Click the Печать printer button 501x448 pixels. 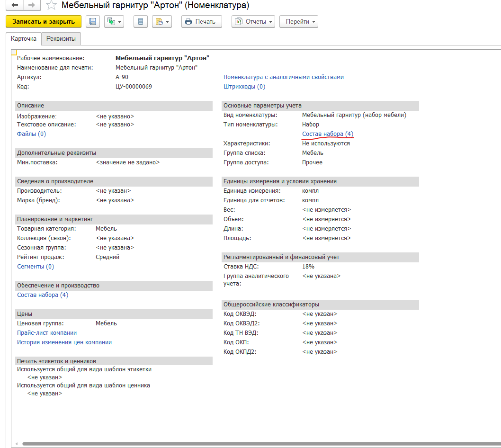coord(201,21)
